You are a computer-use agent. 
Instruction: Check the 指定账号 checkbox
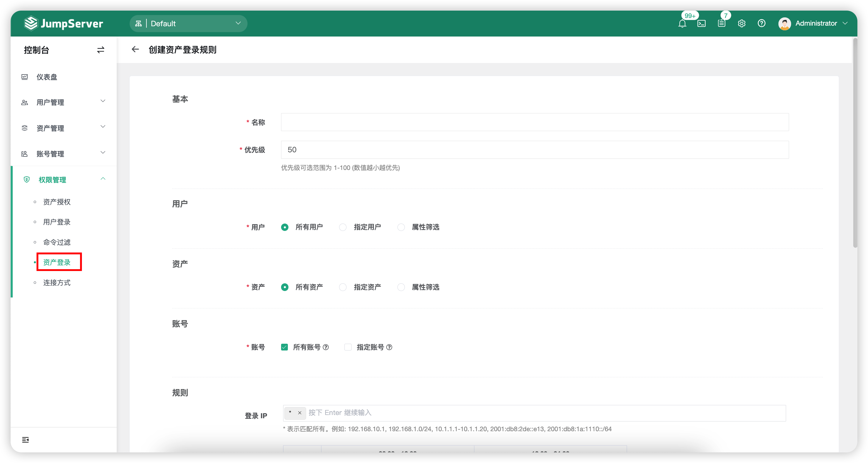[348, 347]
